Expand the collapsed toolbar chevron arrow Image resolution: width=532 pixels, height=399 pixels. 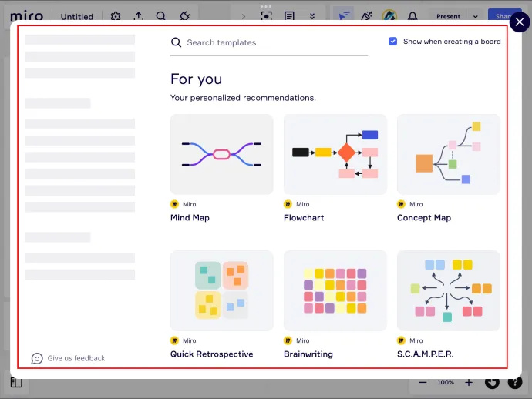(x=244, y=16)
